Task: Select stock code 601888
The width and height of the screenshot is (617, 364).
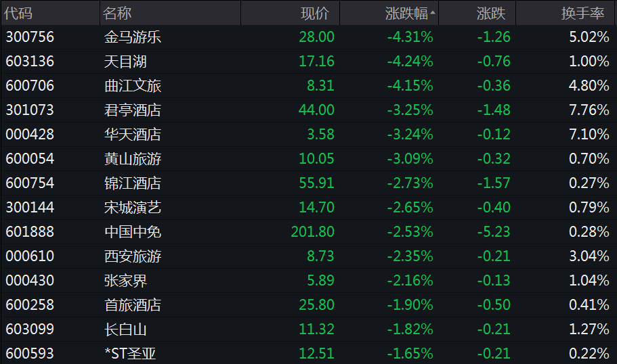Action: 30,232
